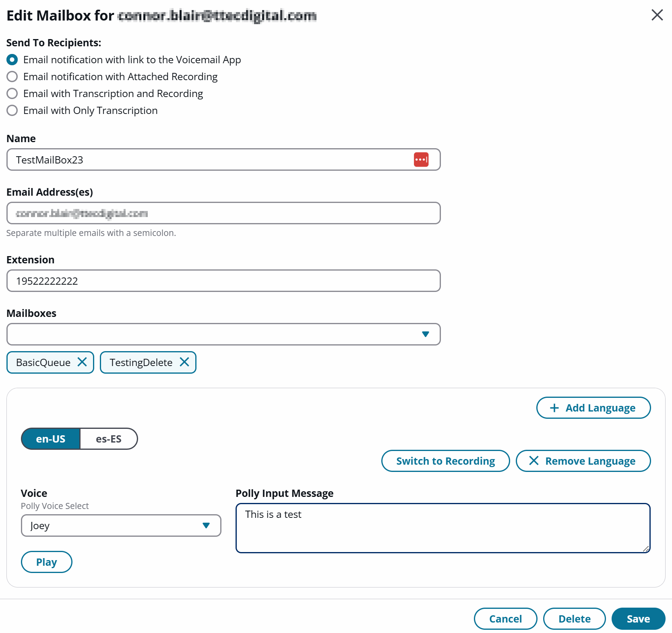Screen dimensions: 672x633
Task: Click the X icon on Remove Language
Action: pyautogui.click(x=534, y=461)
